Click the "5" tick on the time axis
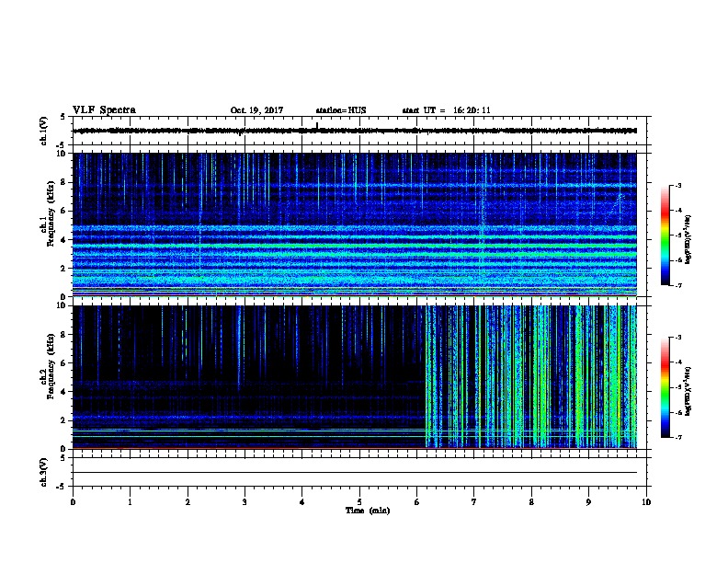The image size is (728, 563). pyautogui.click(x=359, y=502)
